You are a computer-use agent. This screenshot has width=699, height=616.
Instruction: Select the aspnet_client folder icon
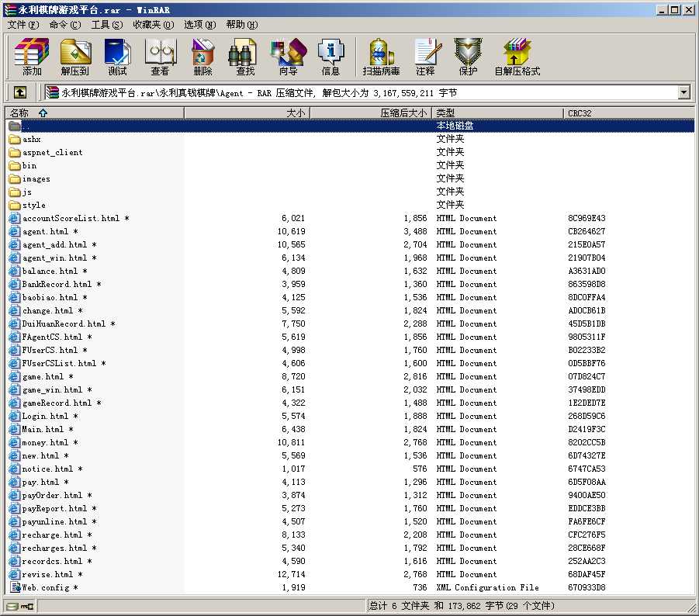15,152
